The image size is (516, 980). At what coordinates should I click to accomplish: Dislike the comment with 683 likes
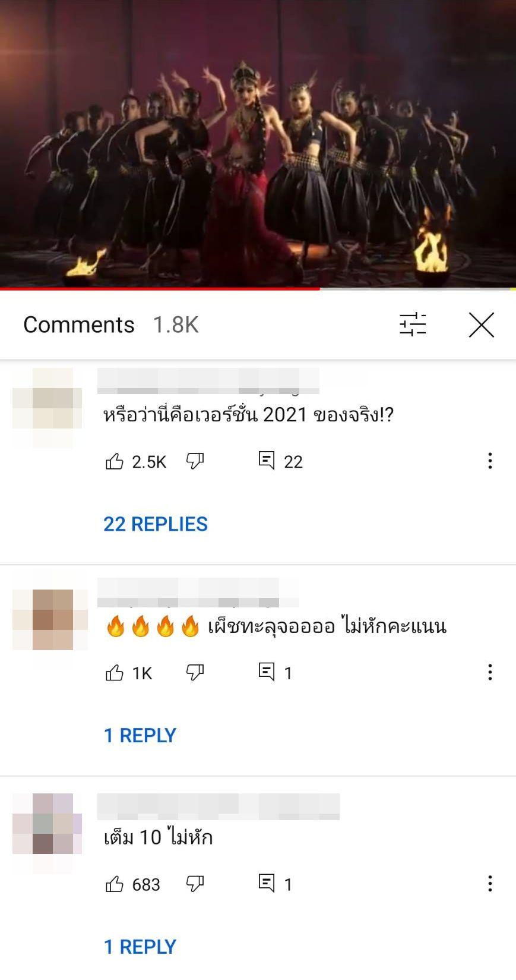tap(195, 884)
